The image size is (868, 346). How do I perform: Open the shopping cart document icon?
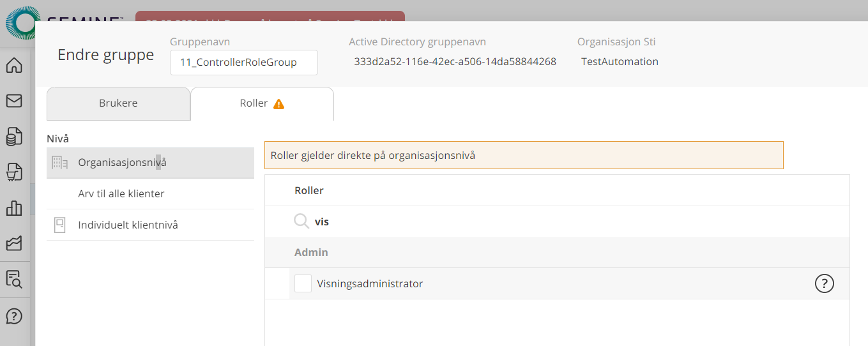pos(14,172)
